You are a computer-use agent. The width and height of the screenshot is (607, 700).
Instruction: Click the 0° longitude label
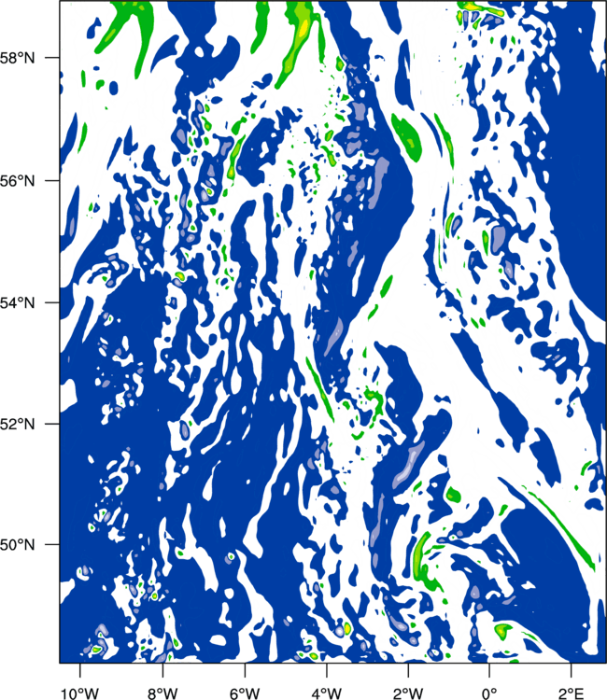tap(489, 693)
